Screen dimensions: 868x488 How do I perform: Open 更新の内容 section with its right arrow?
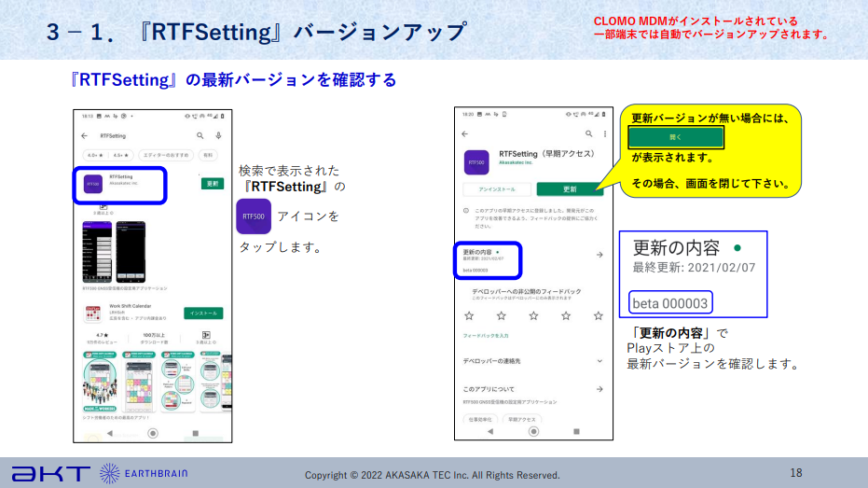pyautogui.click(x=599, y=255)
